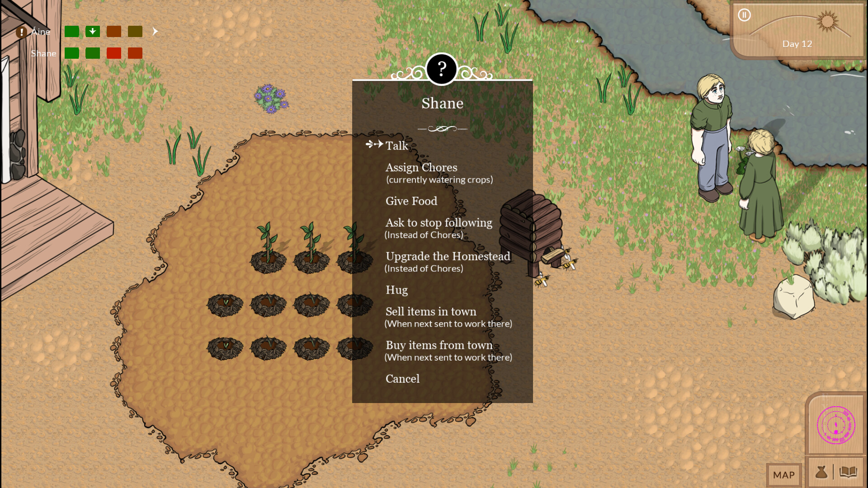
Task: Click Sell items in town option
Action: coord(432,311)
